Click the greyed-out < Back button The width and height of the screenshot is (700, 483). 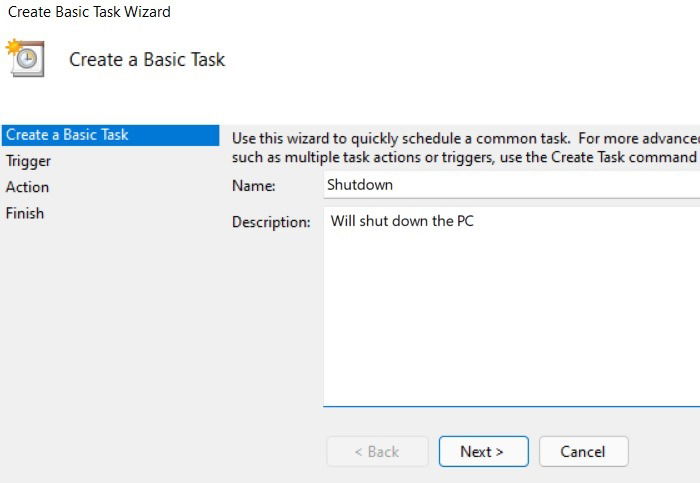click(x=377, y=451)
